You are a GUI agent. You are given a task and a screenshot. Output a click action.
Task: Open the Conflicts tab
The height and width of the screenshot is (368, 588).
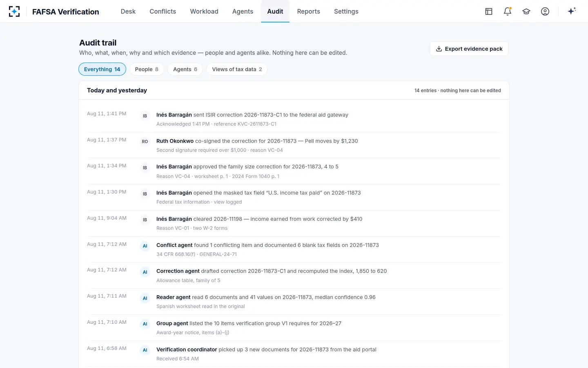pyautogui.click(x=163, y=11)
